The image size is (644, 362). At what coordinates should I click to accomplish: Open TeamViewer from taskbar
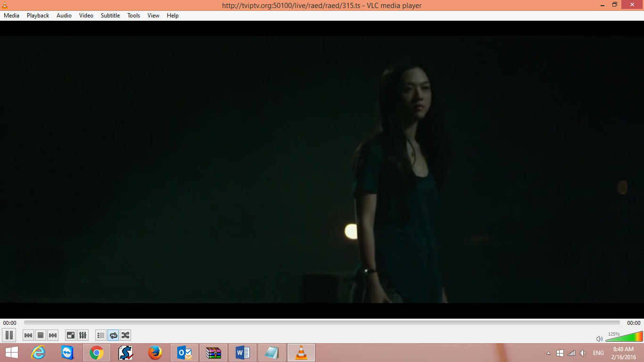[67, 353]
